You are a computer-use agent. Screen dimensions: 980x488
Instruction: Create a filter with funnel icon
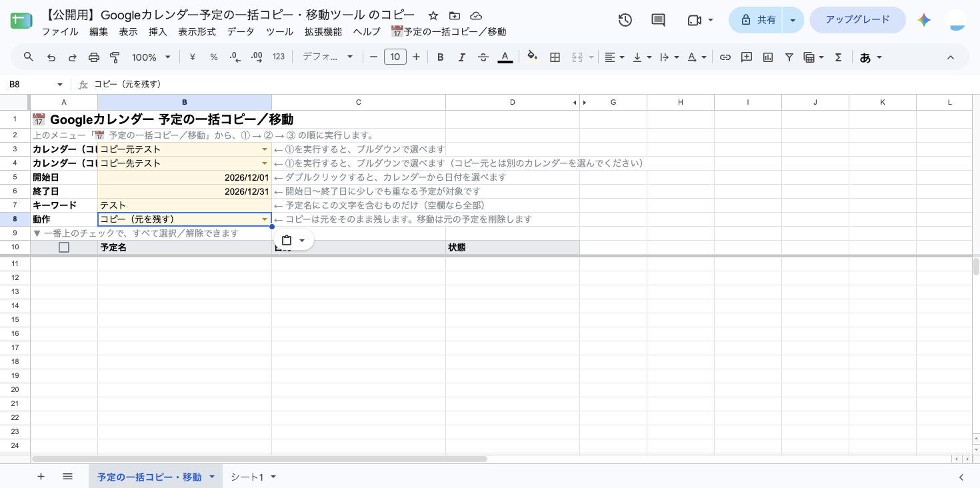click(789, 57)
